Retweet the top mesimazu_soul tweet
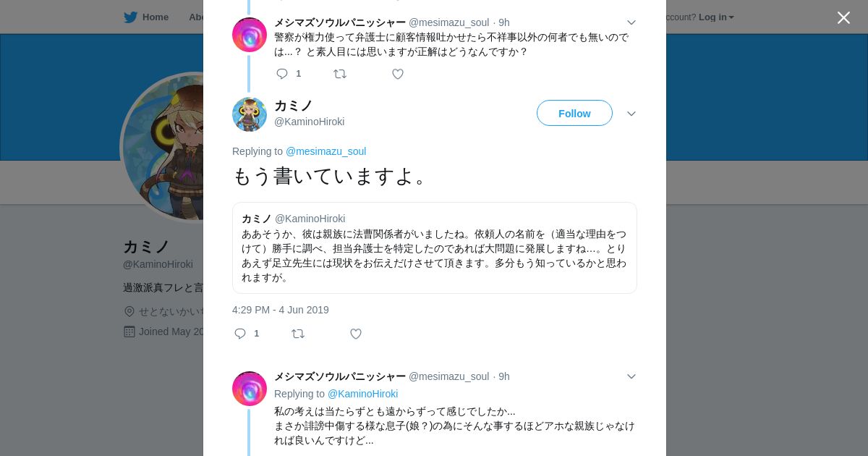 point(340,74)
